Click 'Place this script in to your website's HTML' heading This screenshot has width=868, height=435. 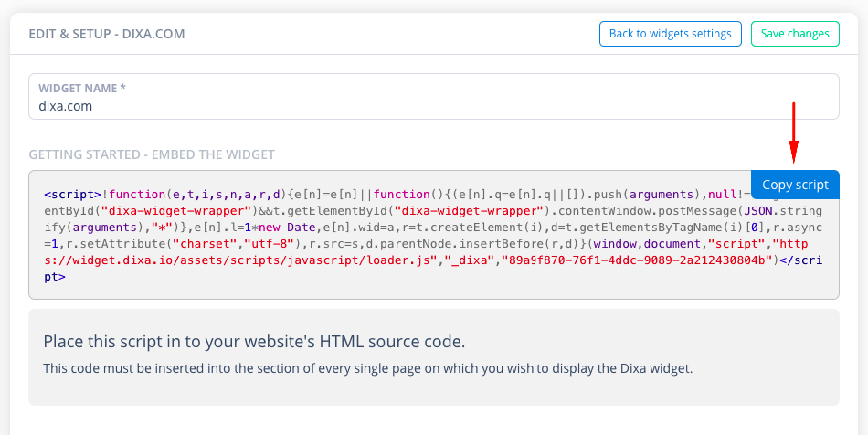(x=254, y=342)
